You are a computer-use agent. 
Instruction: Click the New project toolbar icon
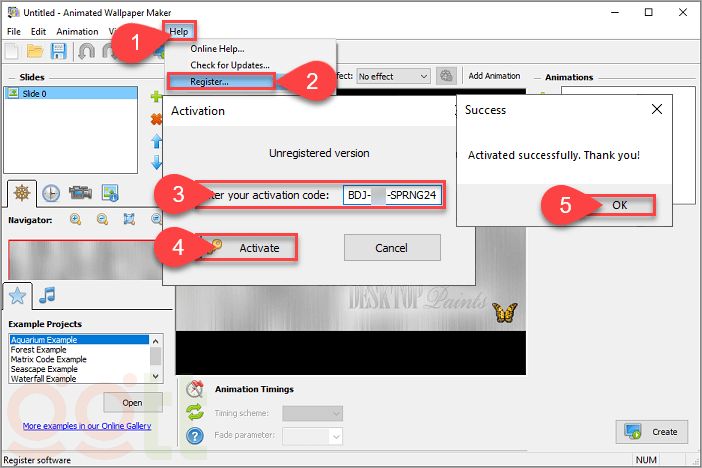pos(13,51)
